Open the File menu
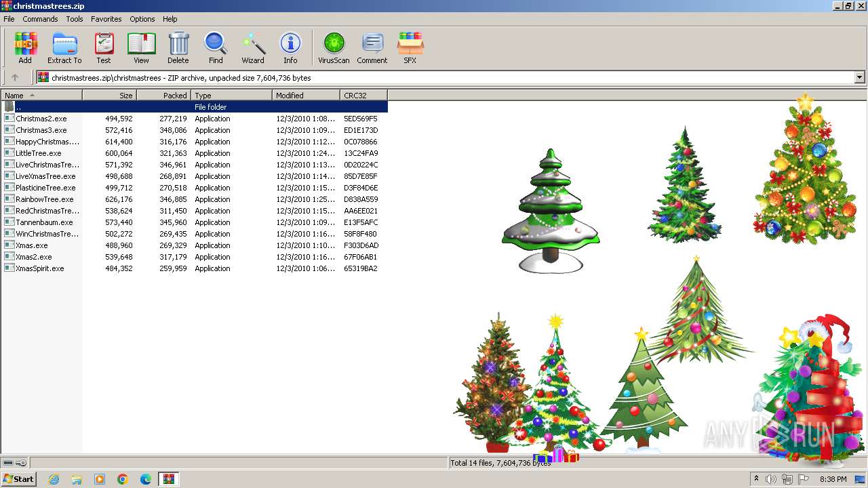Image resolution: width=868 pixels, height=488 pixels. 9,19
